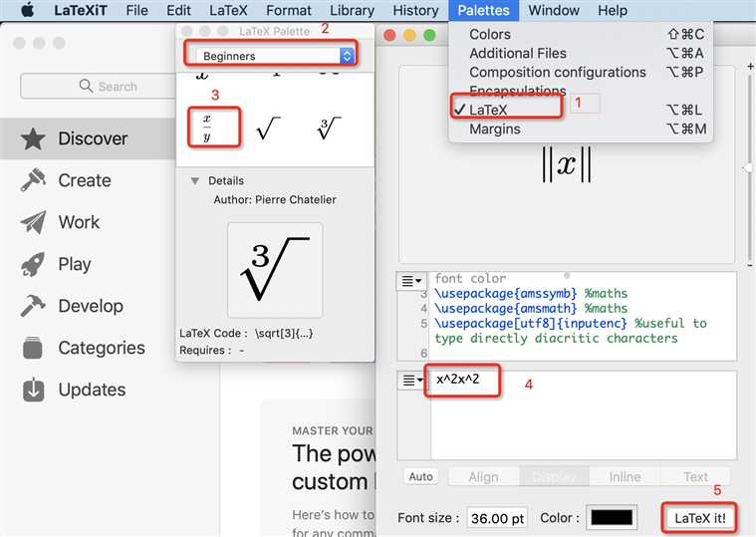The width and height of the screenshot is (756, 537).
Task: Click the search field in App Store
Action: pos(99,87)
